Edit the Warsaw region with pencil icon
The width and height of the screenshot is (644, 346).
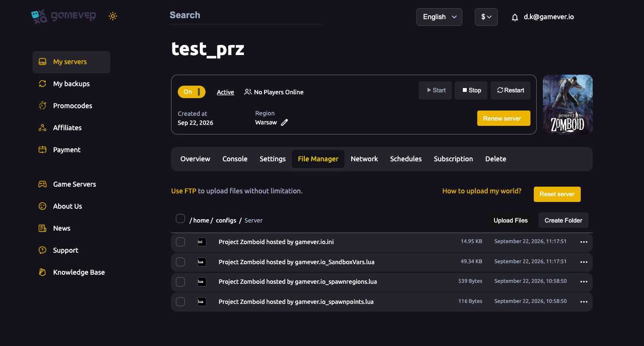pos(285,123)
